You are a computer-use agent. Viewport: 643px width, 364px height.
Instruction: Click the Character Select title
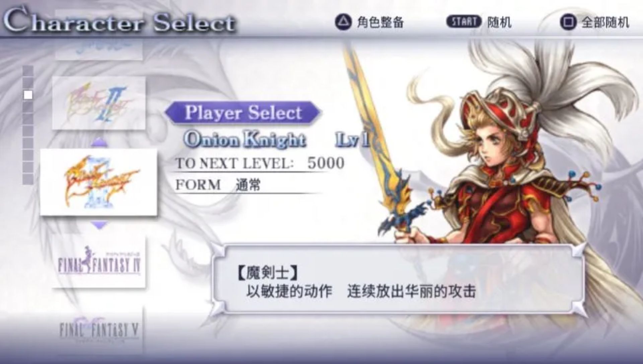tap(119, 22)
